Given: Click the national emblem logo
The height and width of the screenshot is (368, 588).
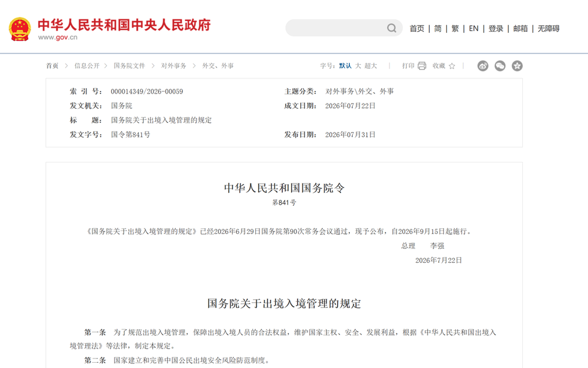Looking at the screenshot, I should [x=20, y=29].
